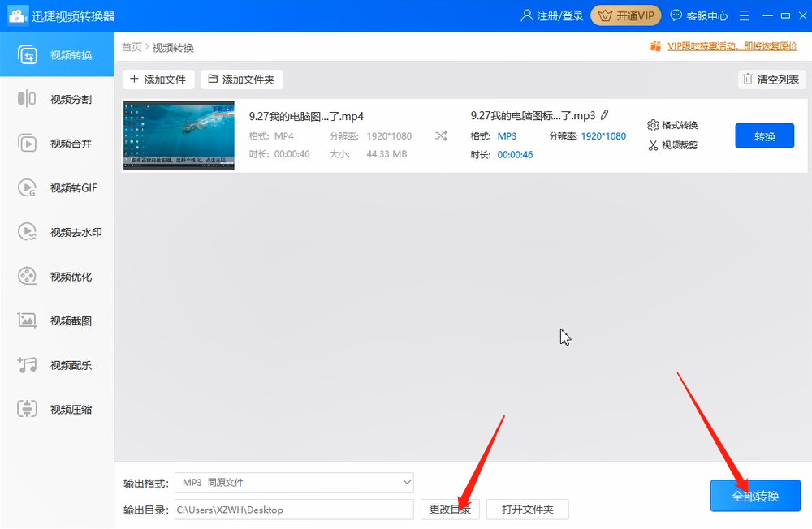Select the 视频合并 (video merge) tool

pos(57,143)
